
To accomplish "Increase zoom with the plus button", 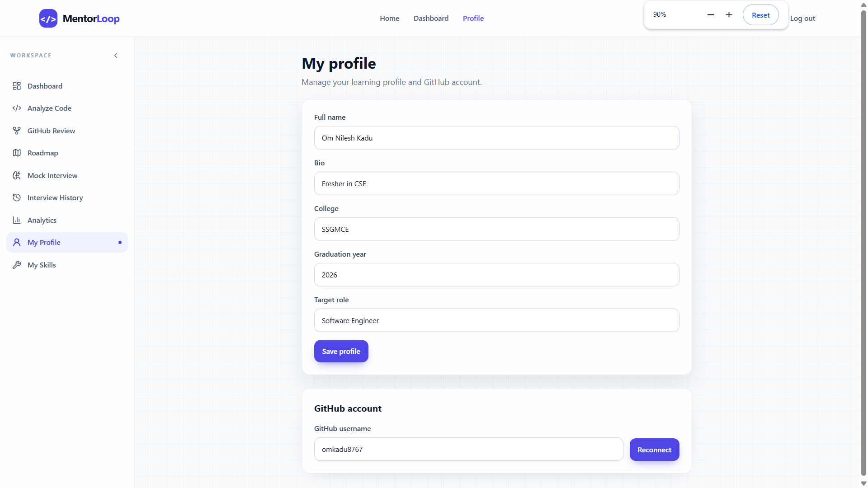I will 729,15.
